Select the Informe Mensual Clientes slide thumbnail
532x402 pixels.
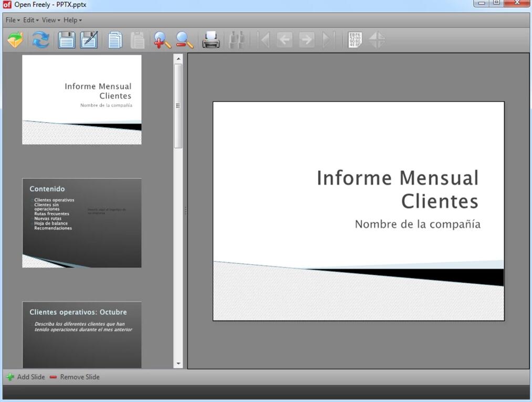click(81, 99)
